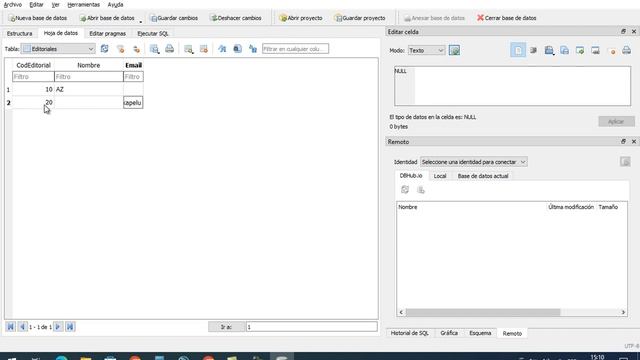This screenshot has width=640, height=360.
Task: Go to previous page navigation button
Action: 22,327
